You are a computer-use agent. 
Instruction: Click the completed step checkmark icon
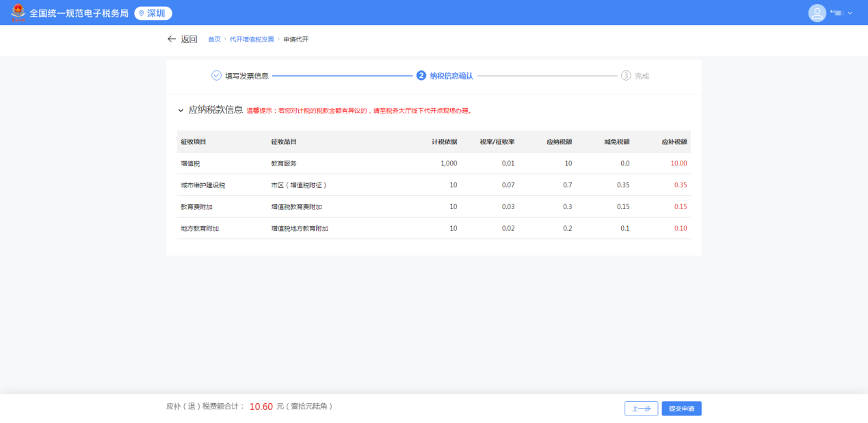point(216,76)
